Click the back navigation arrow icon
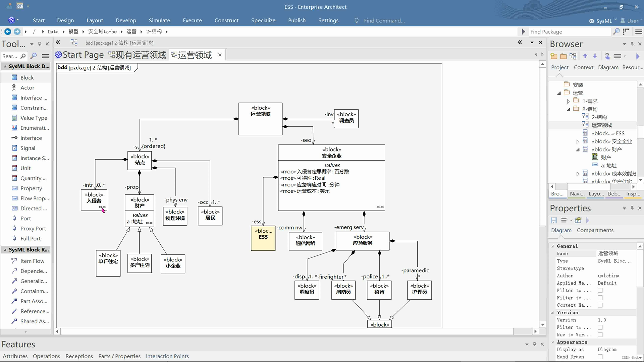The image size is (644, 362). (x=7, y=32)
